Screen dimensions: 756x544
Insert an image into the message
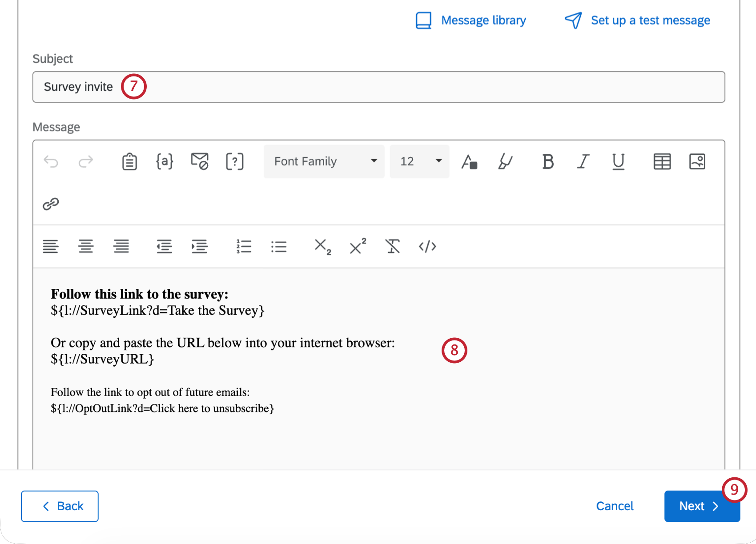coord(697,161)
